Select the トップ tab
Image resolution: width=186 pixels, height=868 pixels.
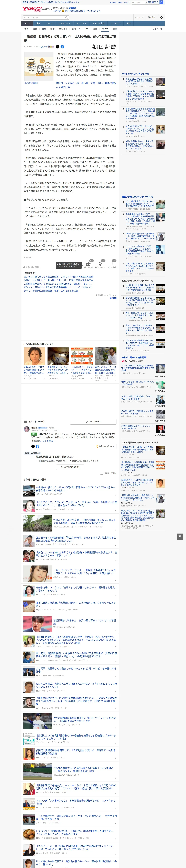click(27, 24)
